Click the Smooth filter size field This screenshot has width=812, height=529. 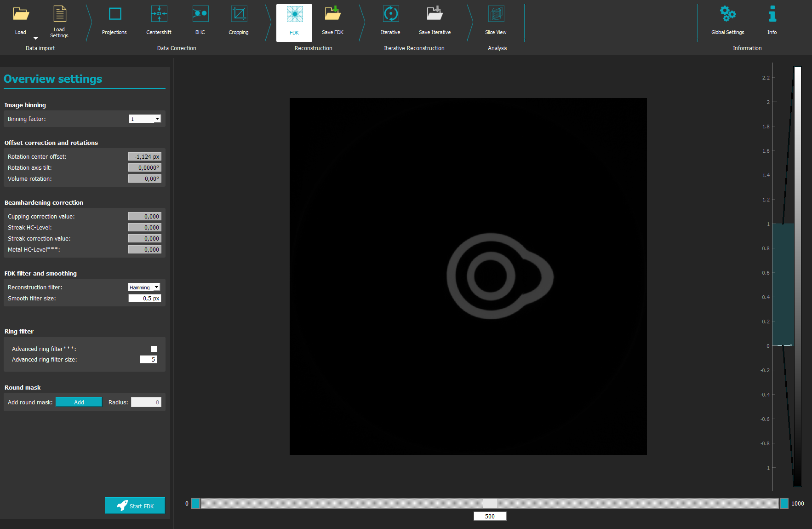[x=145, y=299]
